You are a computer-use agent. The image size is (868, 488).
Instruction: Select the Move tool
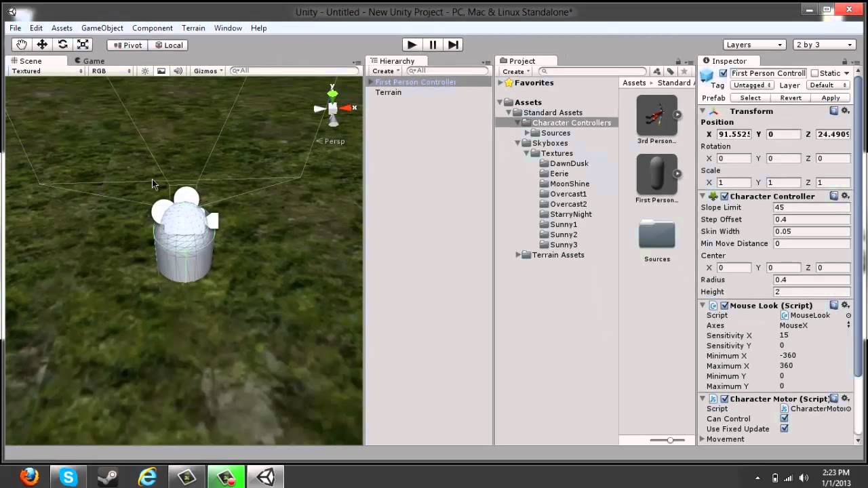pyautogui.click(x=42, y=45)
